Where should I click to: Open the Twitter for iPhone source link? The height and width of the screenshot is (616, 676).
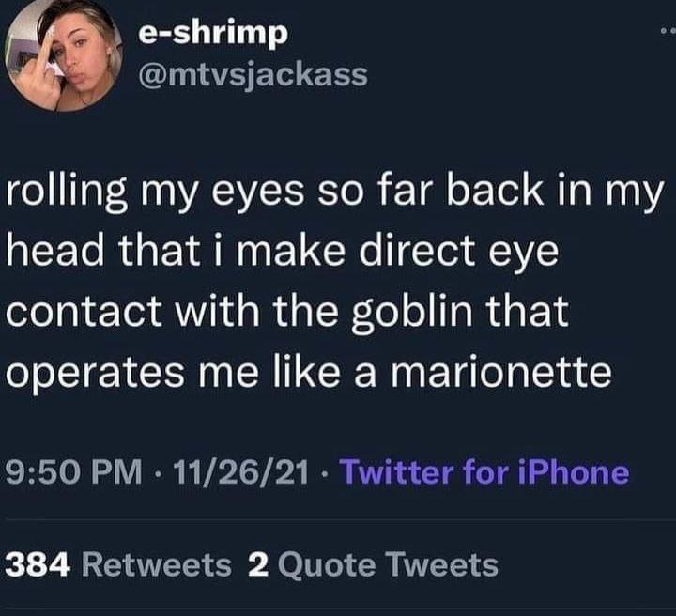pyautogui.click(x=484, y=470)
